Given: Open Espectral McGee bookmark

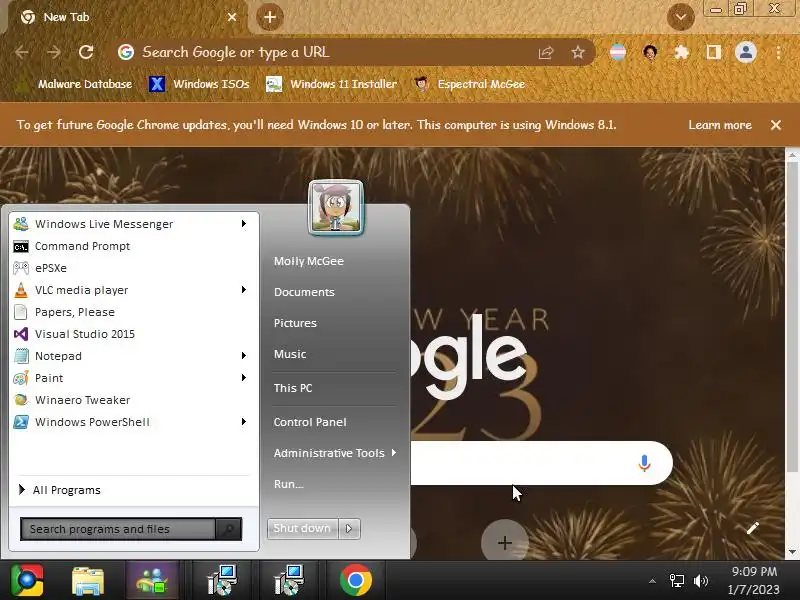Looking at the screenshot, I should (x=469, y=84).
